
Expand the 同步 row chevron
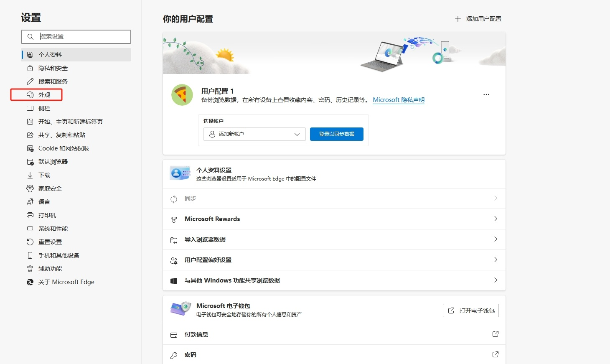(x=496, y=198)
